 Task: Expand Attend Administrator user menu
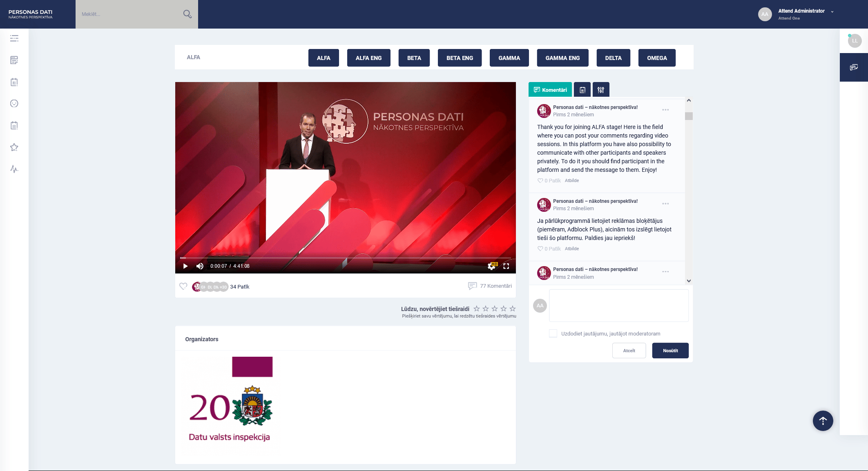(x=832, y=11)
